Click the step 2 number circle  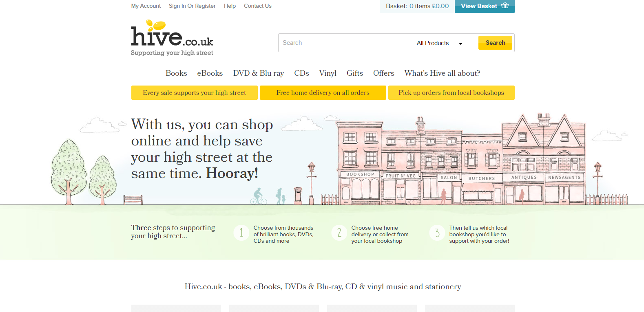(339, 233)
